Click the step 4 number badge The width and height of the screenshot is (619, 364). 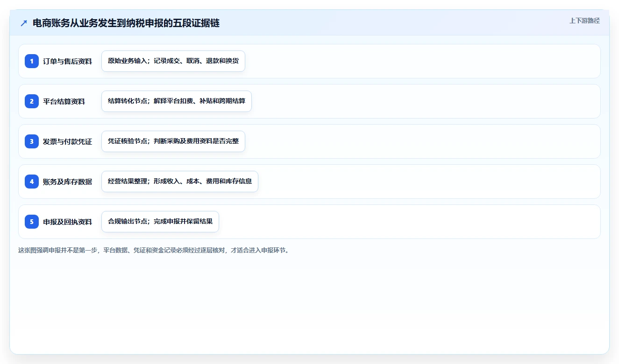[x=32, y=182]
